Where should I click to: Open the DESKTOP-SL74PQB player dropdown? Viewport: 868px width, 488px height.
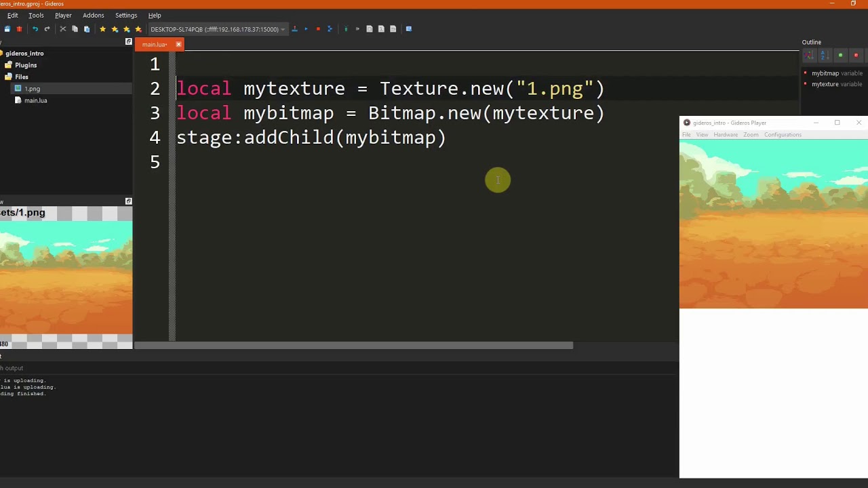(x=283, y=29)
